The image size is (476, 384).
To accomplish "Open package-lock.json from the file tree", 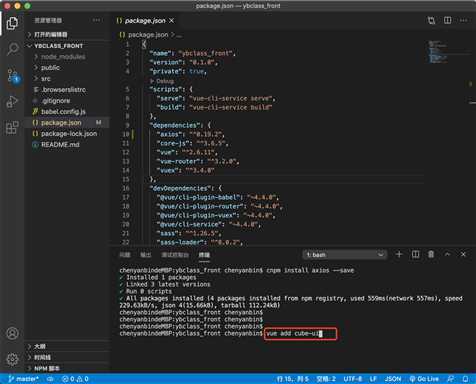I will [69, 134].
